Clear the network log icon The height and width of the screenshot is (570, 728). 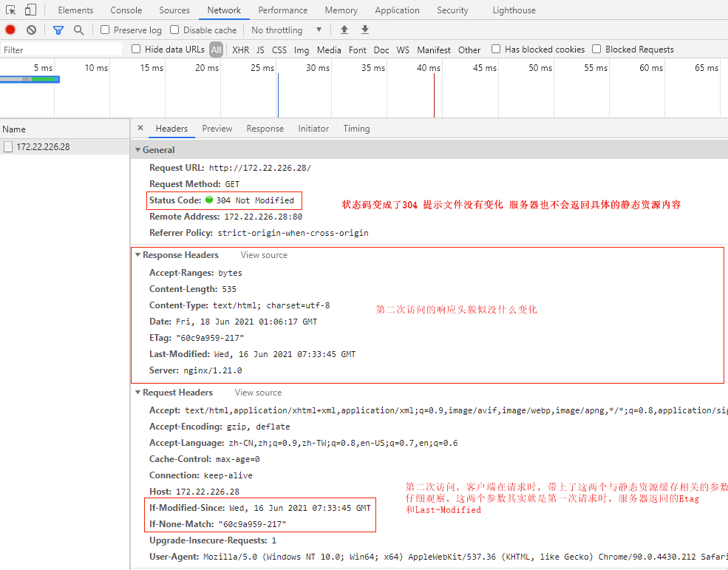(31, 30)
